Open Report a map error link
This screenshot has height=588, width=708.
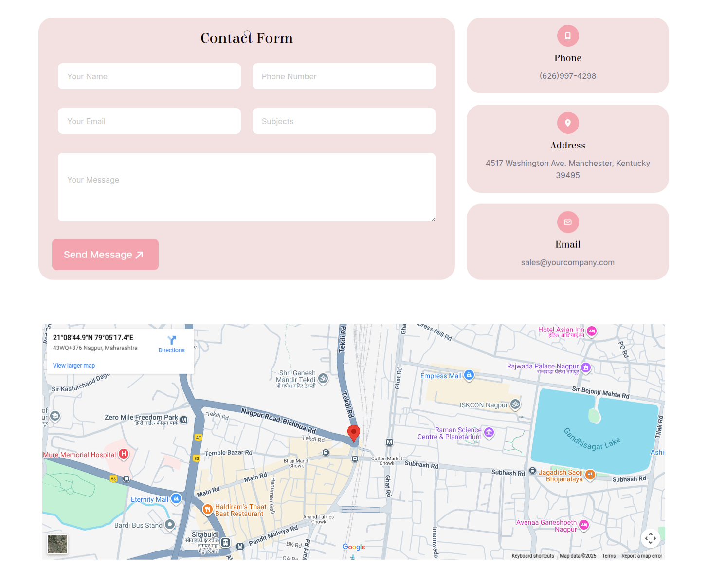641,556
